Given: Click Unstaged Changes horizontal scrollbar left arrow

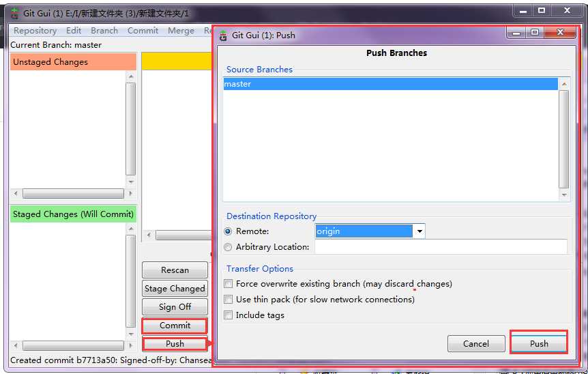Looking at the screenshot, I should pos(16,194).
